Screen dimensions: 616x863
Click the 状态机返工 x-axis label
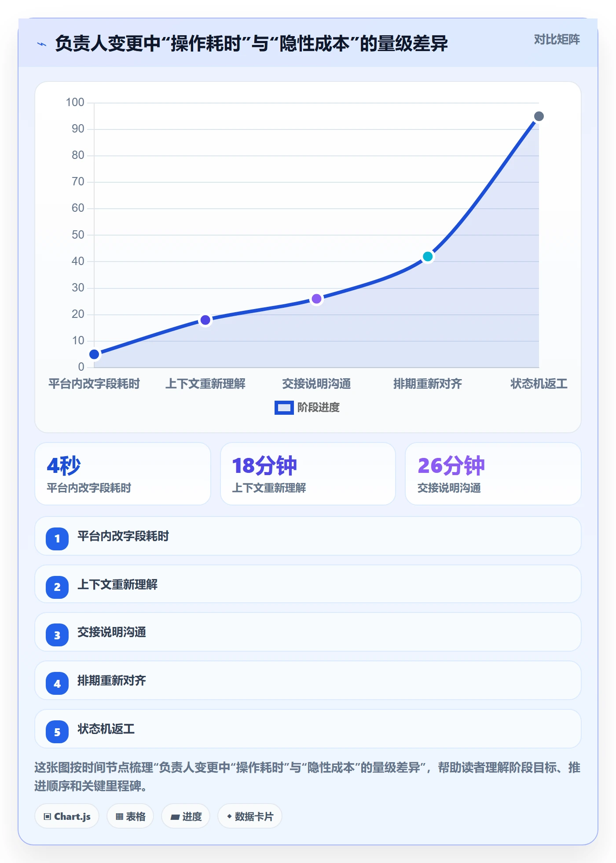[x=539, y=384]
